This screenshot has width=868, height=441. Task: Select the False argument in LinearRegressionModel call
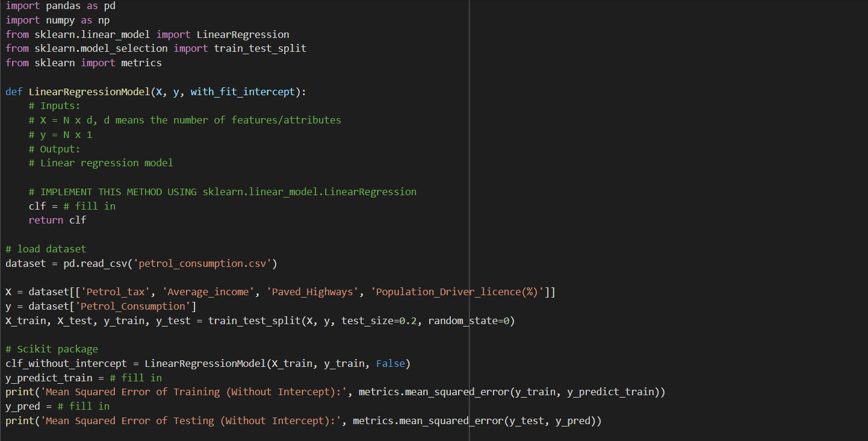391,363
